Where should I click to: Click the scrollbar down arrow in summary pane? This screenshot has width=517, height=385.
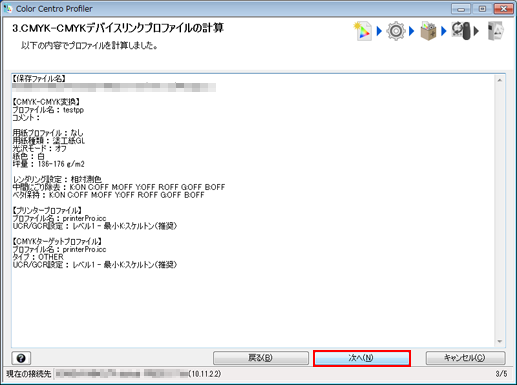[500, 341]
